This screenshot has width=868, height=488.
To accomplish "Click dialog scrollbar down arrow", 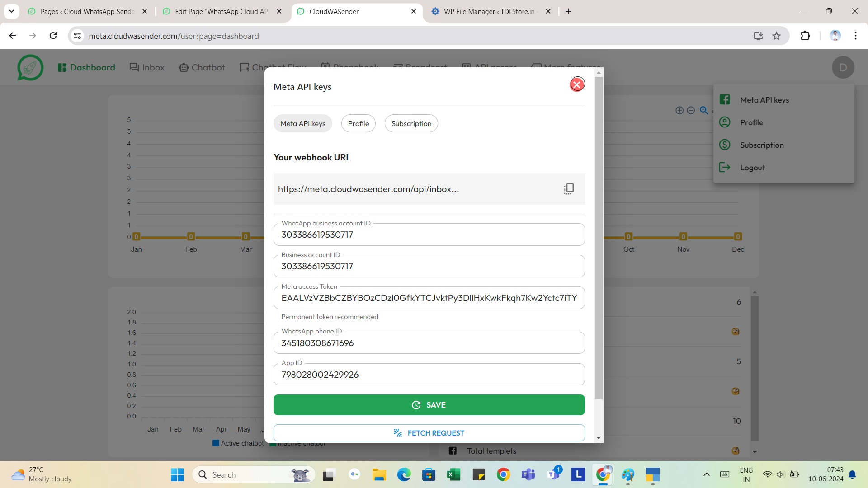I will point(599,438).
